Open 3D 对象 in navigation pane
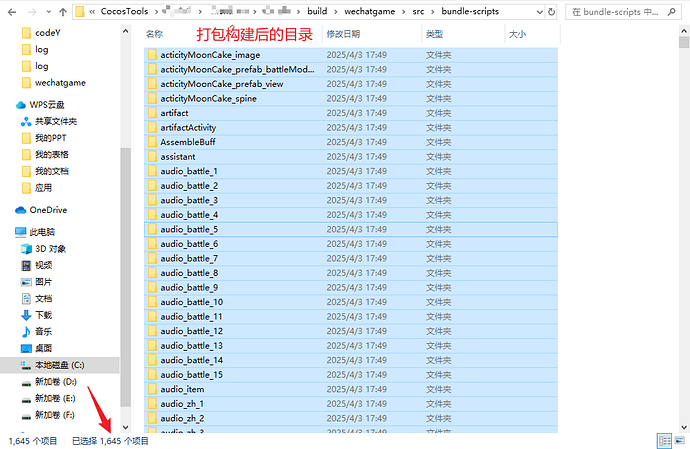The image size is (690, 449). coord(44,249)
